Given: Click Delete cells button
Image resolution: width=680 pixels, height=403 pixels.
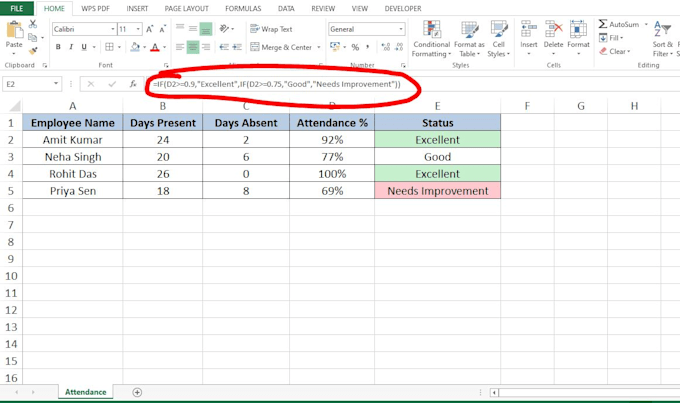Looking at the screenshot, I should coord(553,38).
